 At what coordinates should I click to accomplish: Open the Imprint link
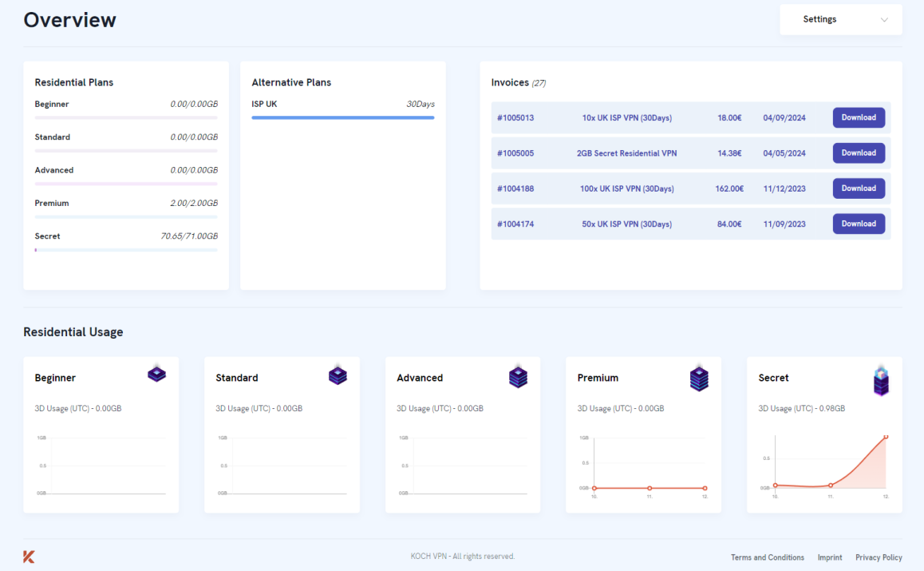pos(830,557)
